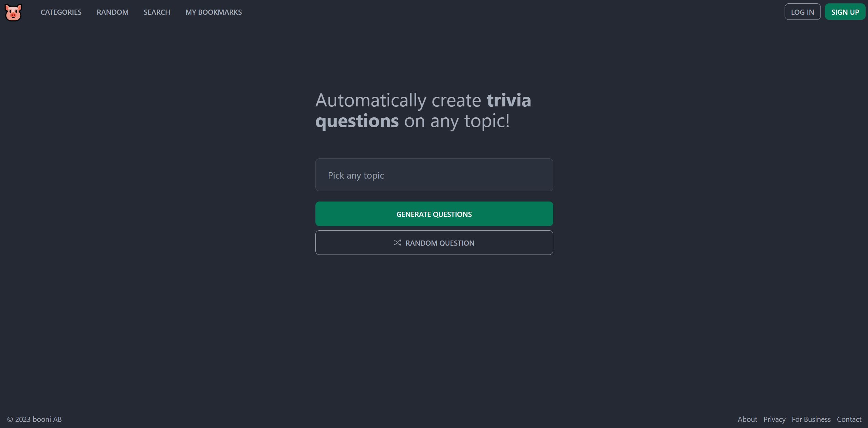Open the CATEGORIES navigation menu item
This screenshot has width=868, height=428.
[x=61, y=12]
